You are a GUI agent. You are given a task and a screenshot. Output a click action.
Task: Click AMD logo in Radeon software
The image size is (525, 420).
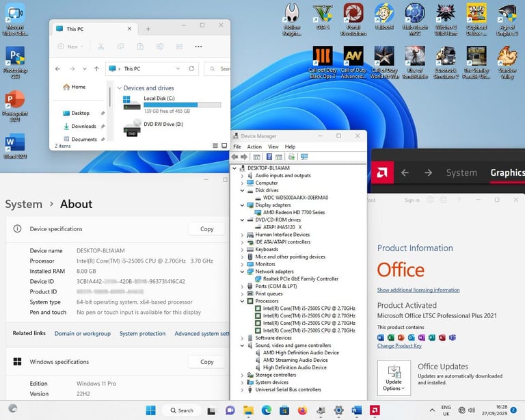382,172
